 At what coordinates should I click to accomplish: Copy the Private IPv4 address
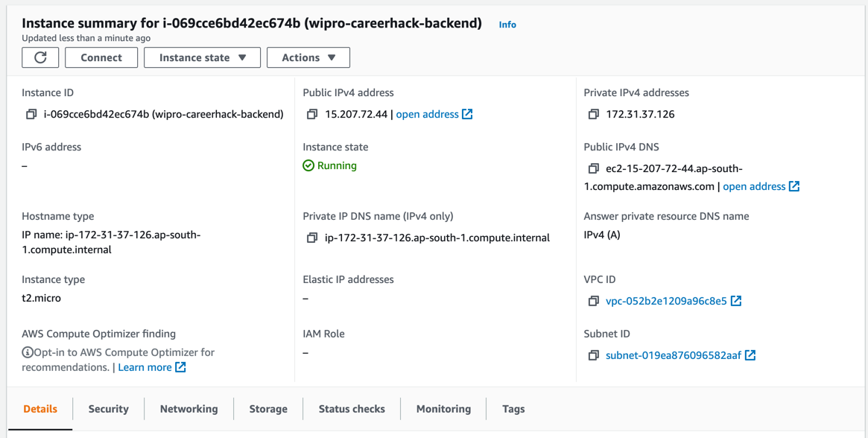coord(593,115)
